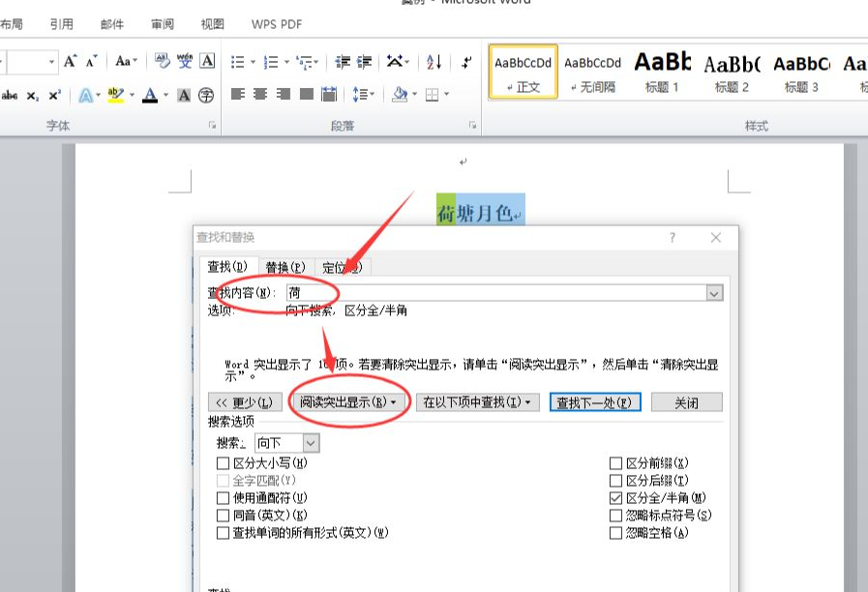Uncheck the 区分全/半角 option
868x592 pixels.
coord(616,497)
